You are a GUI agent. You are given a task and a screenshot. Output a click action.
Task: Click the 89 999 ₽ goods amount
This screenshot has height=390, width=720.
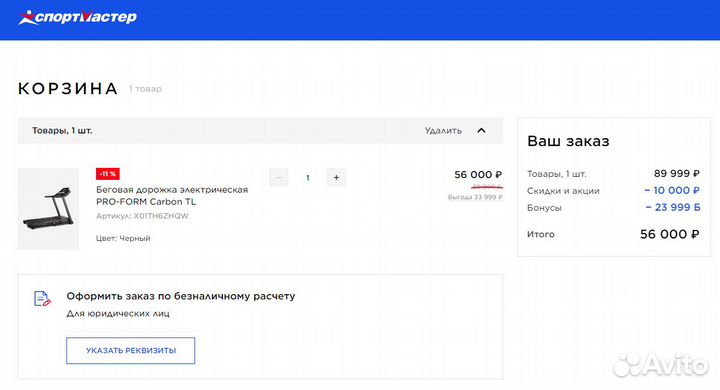click(676, 174)
